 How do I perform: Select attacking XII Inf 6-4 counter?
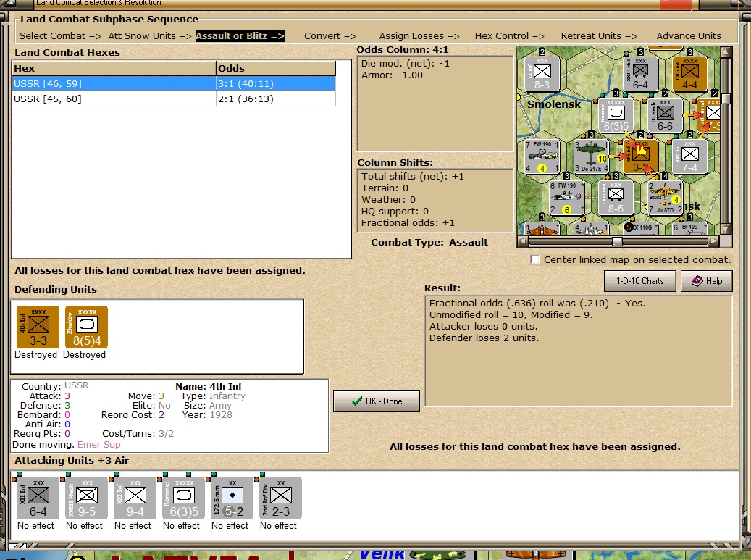tap(38, 498)
